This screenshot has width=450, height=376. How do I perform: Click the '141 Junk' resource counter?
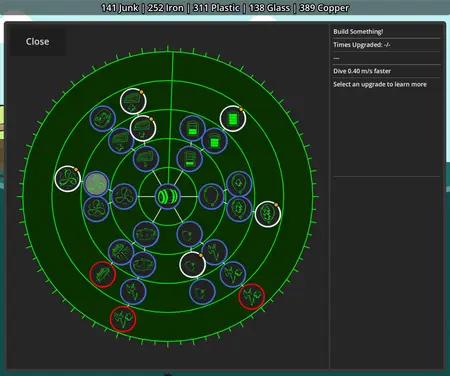120,8
